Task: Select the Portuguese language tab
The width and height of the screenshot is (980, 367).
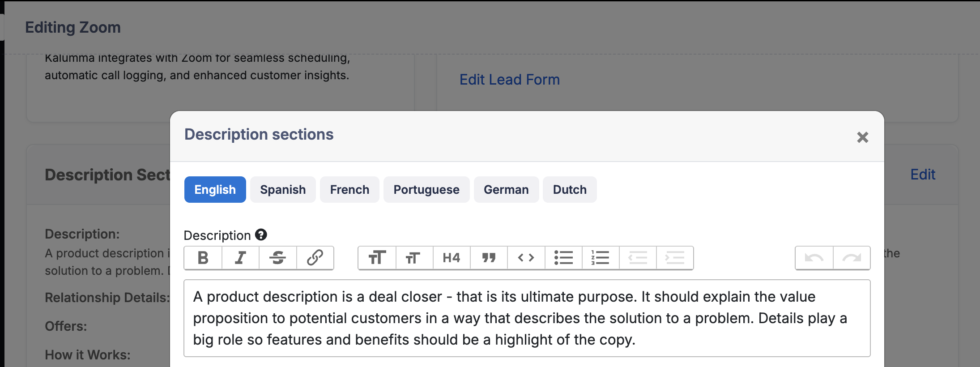Action: tap(426, 189)
